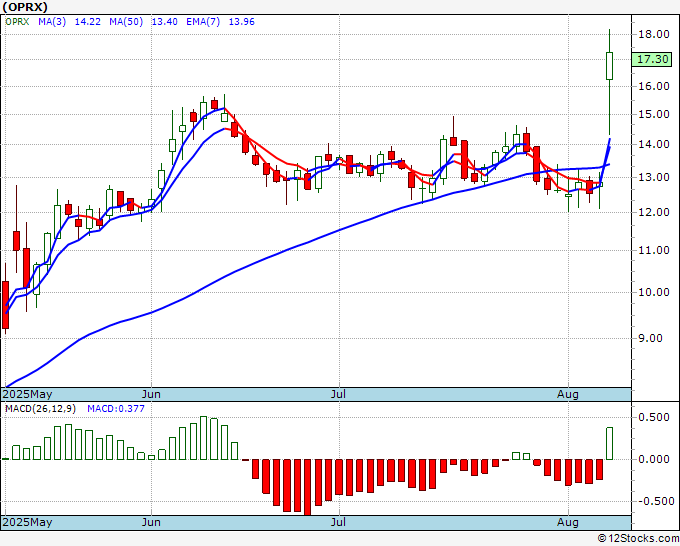680x546 pixels.
Task: Click Aug label on price chart axis
Action: 568,394
